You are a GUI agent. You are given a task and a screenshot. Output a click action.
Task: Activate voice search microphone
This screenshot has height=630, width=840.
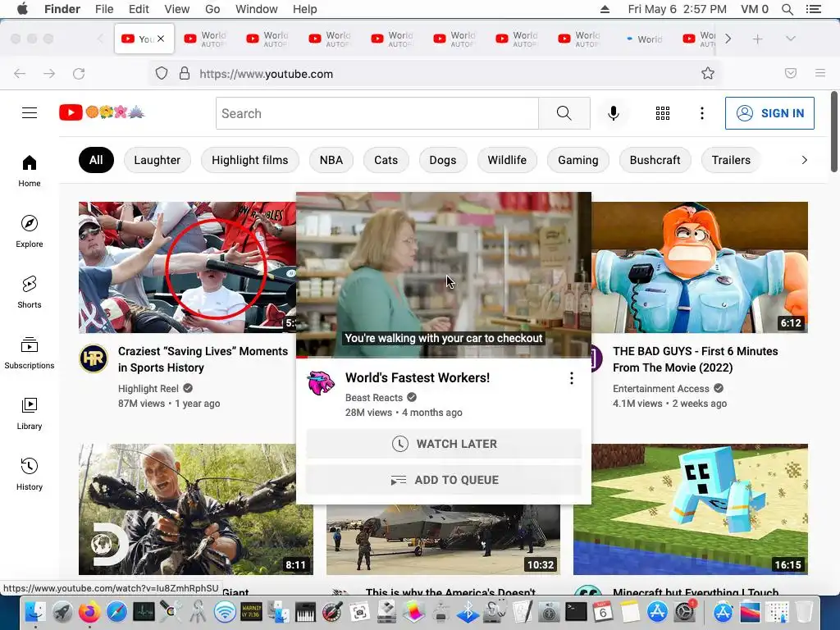pyautogui.click(x=614, y=113)
